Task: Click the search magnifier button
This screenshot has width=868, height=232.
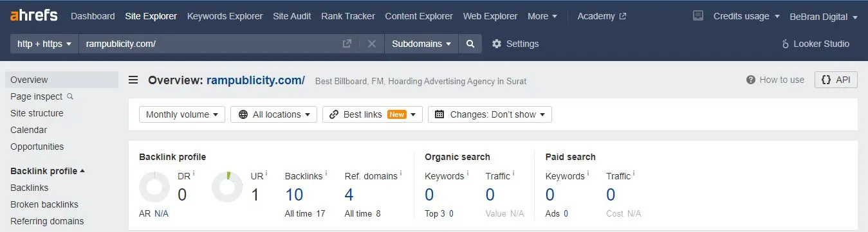Action: tap(470, 44)
